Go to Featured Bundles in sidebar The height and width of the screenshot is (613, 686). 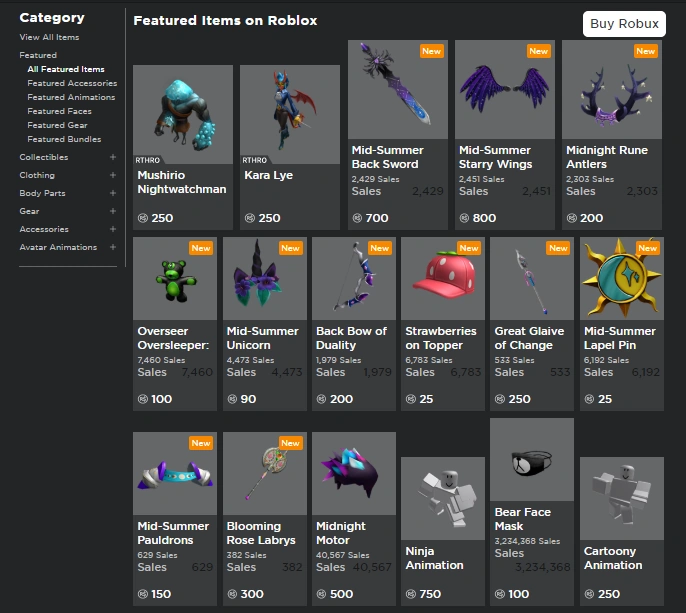coord(64,139)
